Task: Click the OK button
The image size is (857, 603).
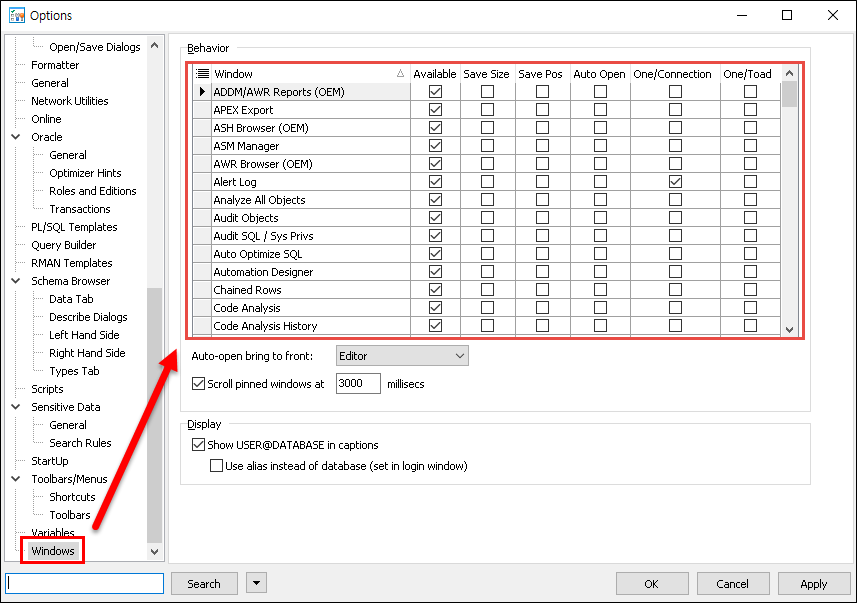Action: 651,583
